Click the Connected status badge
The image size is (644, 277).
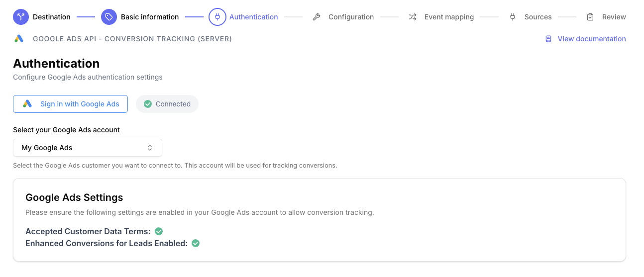[x=167, y=104]
